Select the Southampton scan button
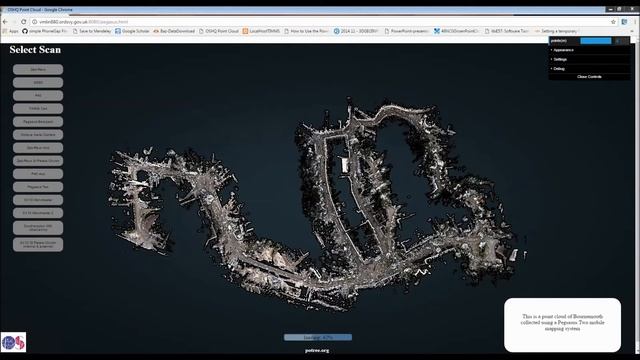 (38, 228)
